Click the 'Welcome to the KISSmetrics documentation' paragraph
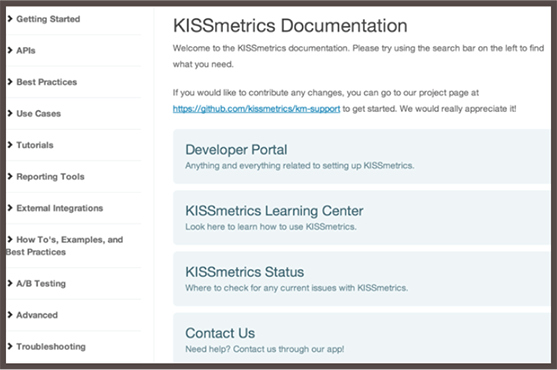This screenshot has height=370, width=557. (x=358, y=56)
